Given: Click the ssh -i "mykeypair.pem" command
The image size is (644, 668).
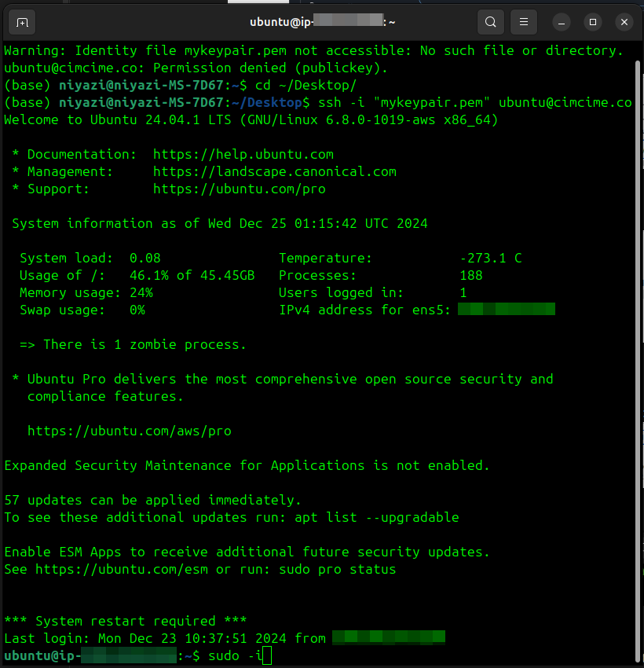Looking at the screenshot, I should pyautogui.click(x=475, y=102).
